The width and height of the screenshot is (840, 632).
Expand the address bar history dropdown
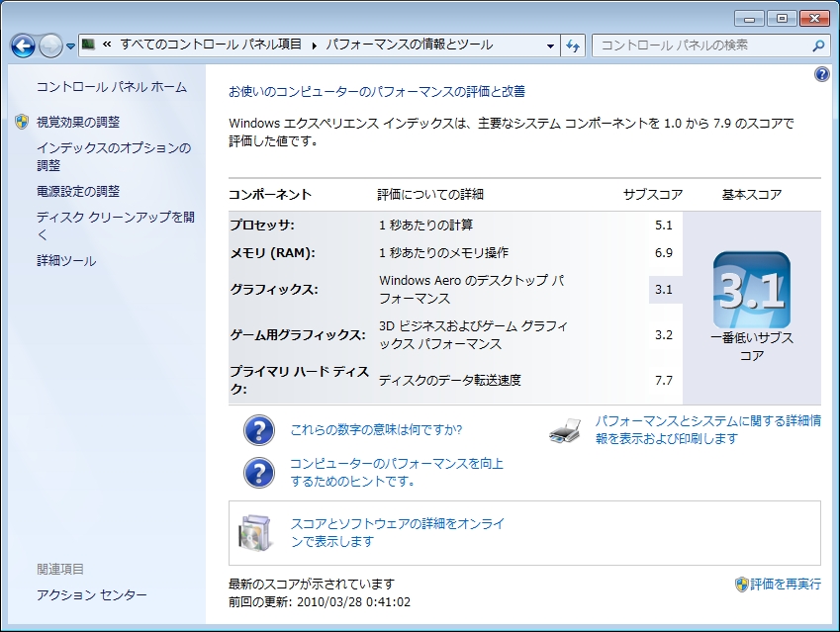551,45
